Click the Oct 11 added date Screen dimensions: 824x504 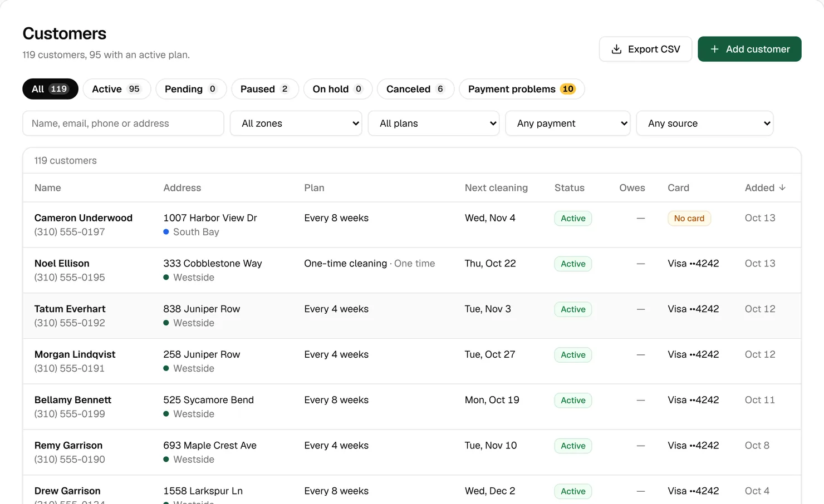coord(760,400)
